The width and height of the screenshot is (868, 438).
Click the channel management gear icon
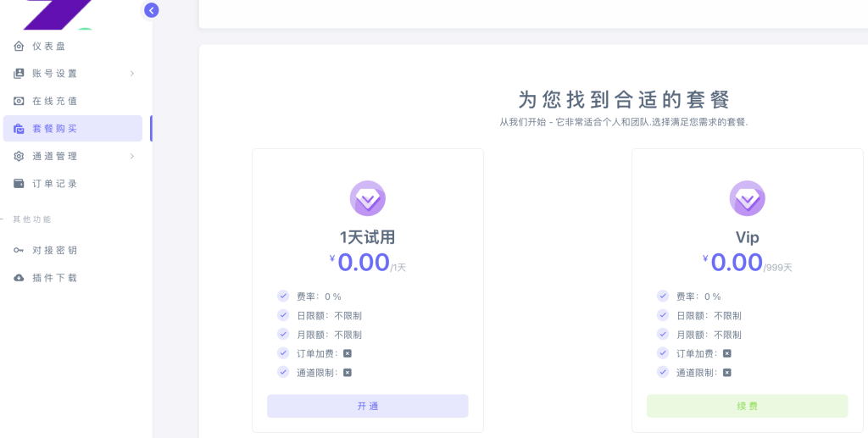pyautogui.click(x=19, y=156)
